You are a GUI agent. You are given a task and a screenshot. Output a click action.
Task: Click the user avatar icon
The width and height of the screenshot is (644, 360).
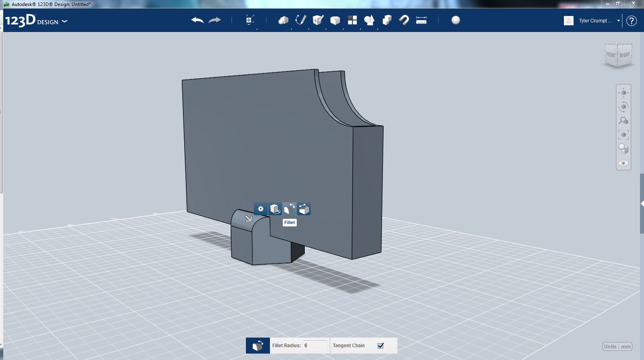pyautogui.click(x=569, y=21)
